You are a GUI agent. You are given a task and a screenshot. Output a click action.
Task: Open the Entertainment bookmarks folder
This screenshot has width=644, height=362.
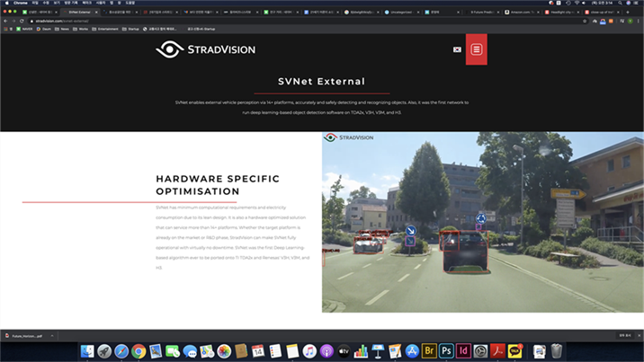click(x=105, y=29)
